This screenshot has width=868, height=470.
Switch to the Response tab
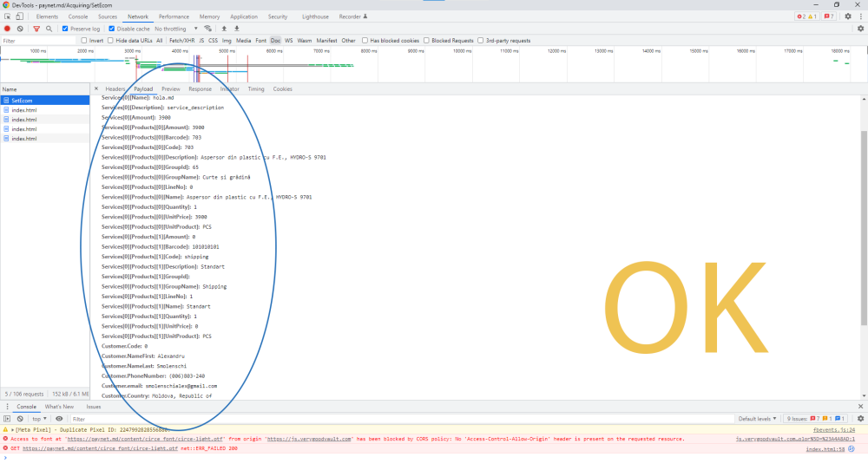point(200,89)
